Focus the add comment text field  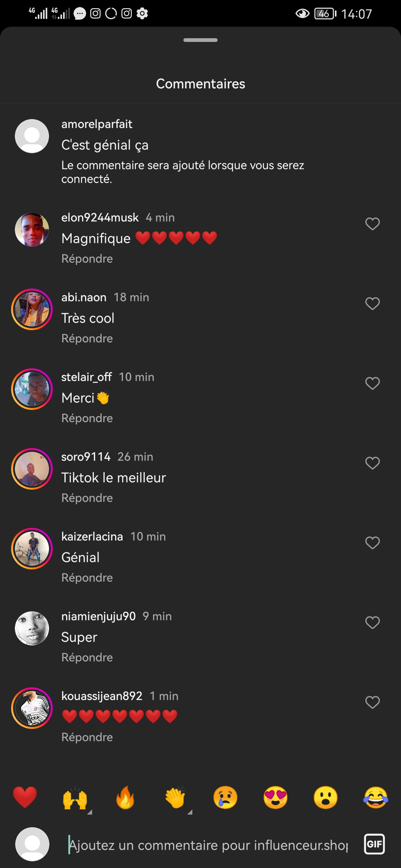[x=208, y=845]
